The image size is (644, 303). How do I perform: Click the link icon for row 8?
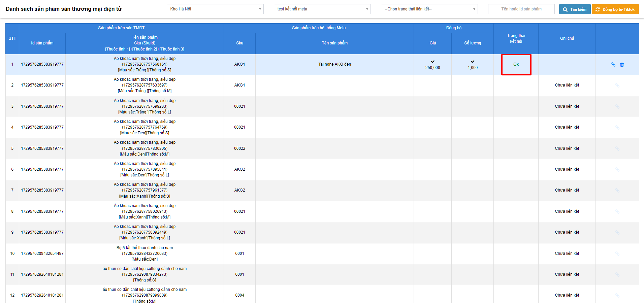tap(617, 212)
